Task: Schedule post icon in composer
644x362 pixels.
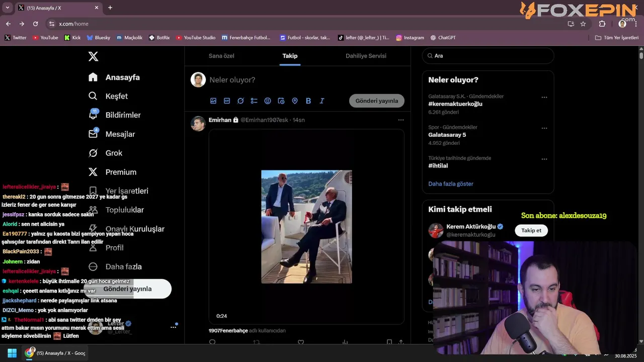Action: (x=281, y=101)
